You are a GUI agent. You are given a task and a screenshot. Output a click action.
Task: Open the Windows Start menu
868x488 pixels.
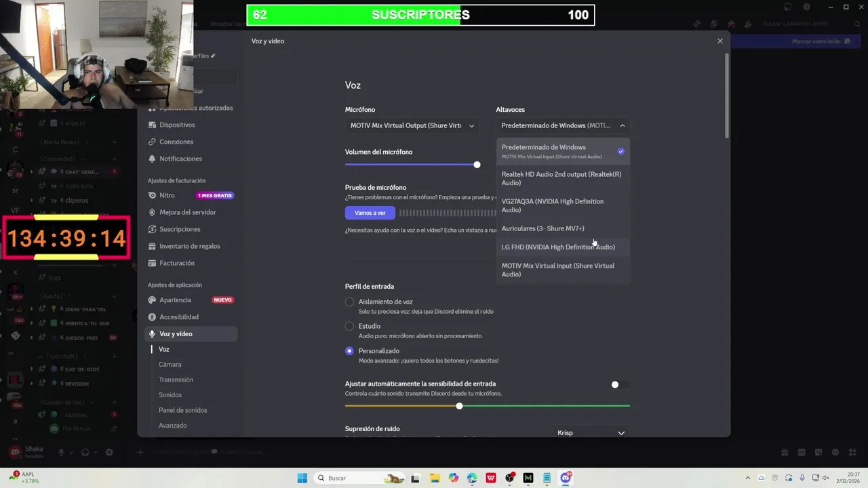click(302, 478)
